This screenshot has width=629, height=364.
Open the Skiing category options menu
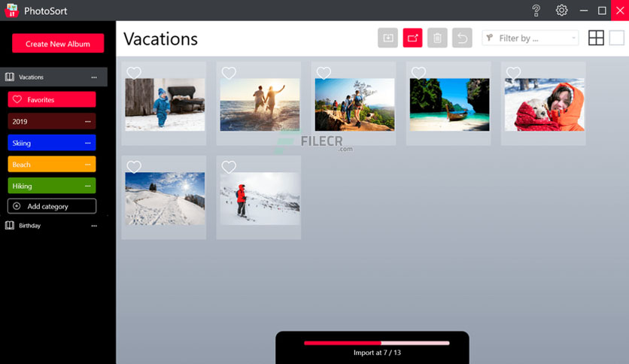pyautogui.click(x=88, y=143)
